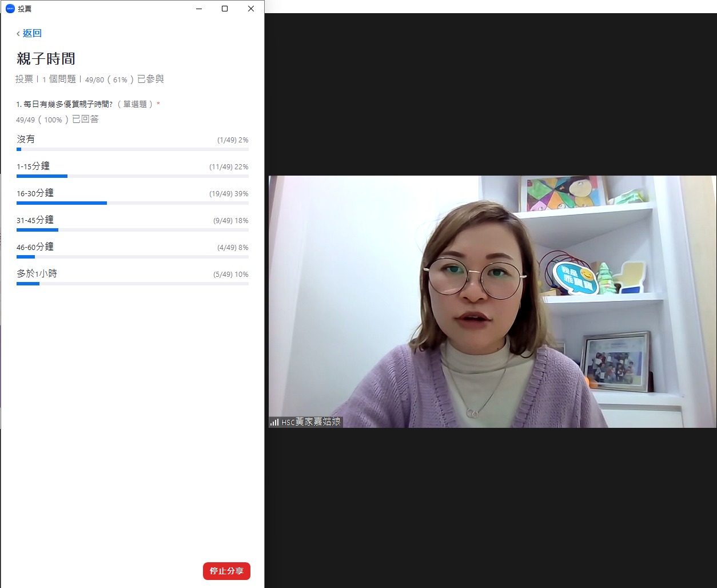Select the 46-60分鐘 option label
Viewport: 717px width, 588px height.
tap(35, 247)
